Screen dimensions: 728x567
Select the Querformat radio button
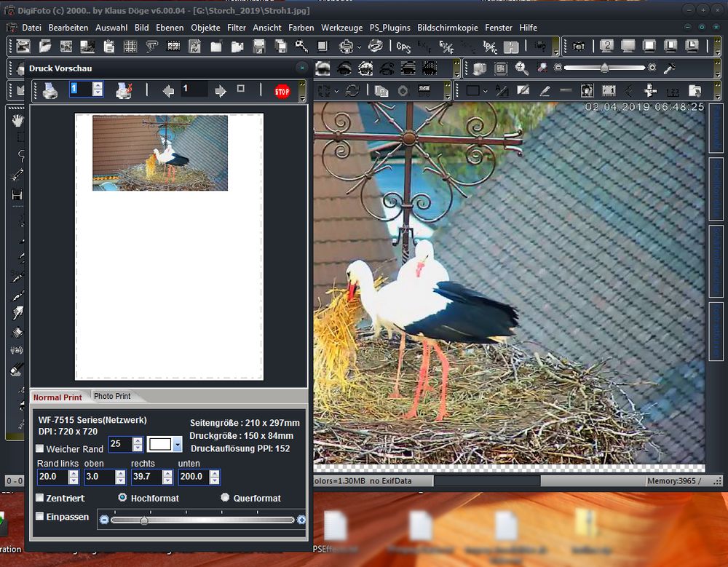225,498
